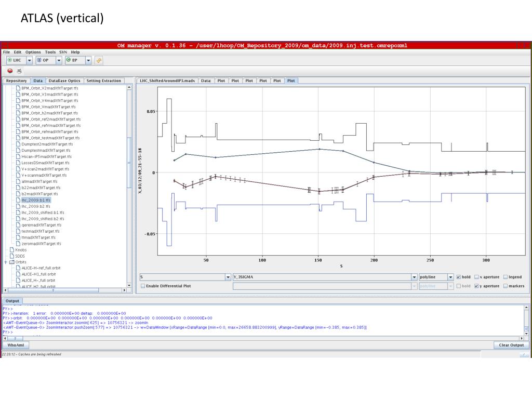Screen dimensions: 532x399
Task: Toggle the y aperture checkbox
Action: (x=476, y=286)
